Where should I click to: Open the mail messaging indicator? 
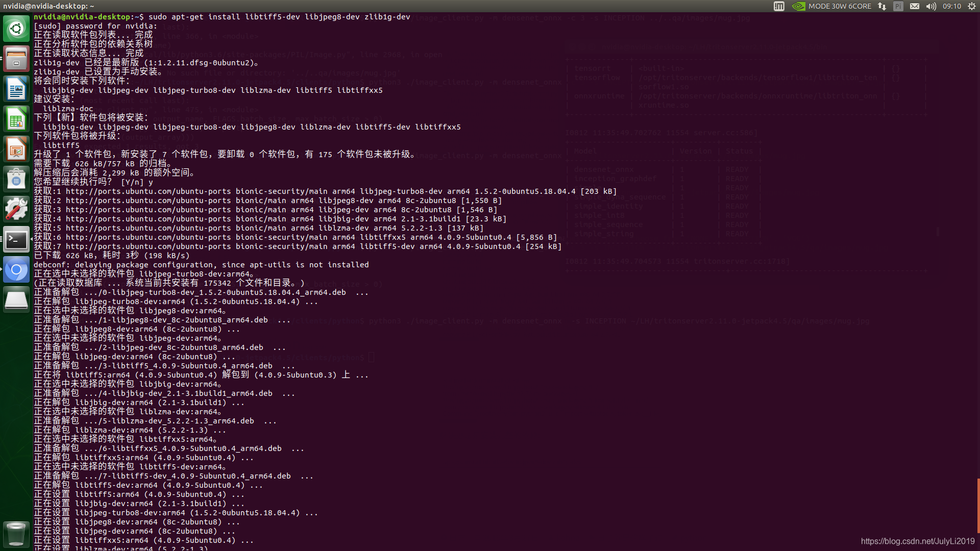pyautogui.click(x=915, y=6)
